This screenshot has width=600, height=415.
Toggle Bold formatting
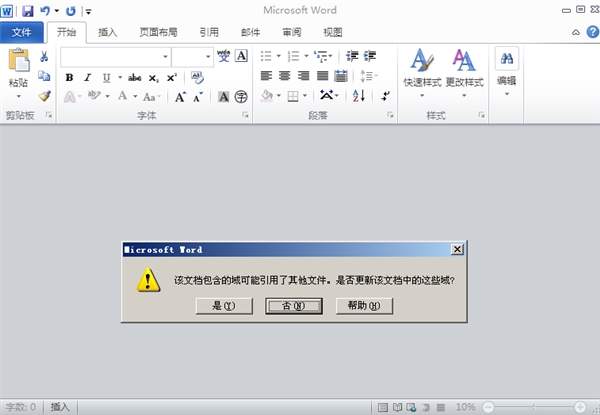coord(69,78)
